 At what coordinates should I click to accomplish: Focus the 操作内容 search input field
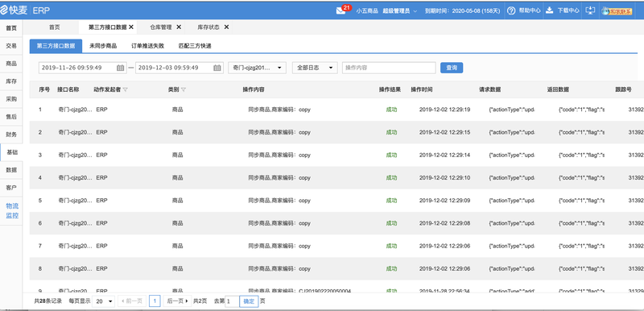point(389,68)
